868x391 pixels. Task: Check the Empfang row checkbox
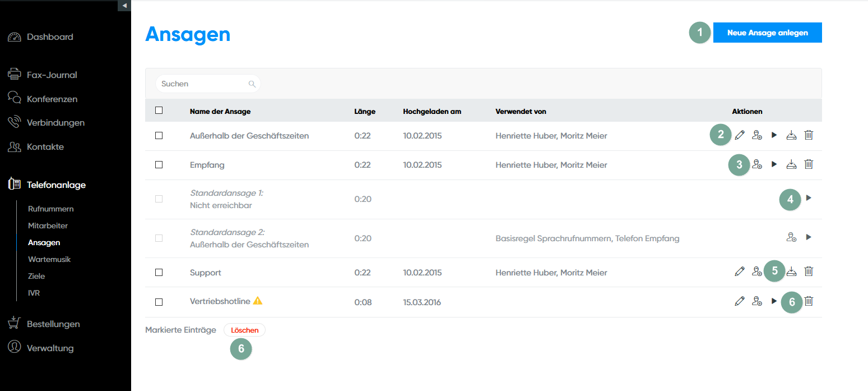(x=159, y=165)
